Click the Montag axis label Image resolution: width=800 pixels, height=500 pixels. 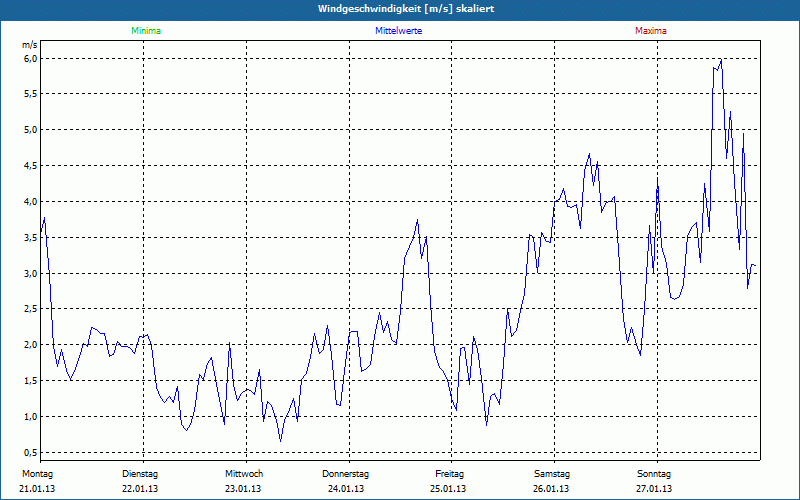click(x=37, y=474)
